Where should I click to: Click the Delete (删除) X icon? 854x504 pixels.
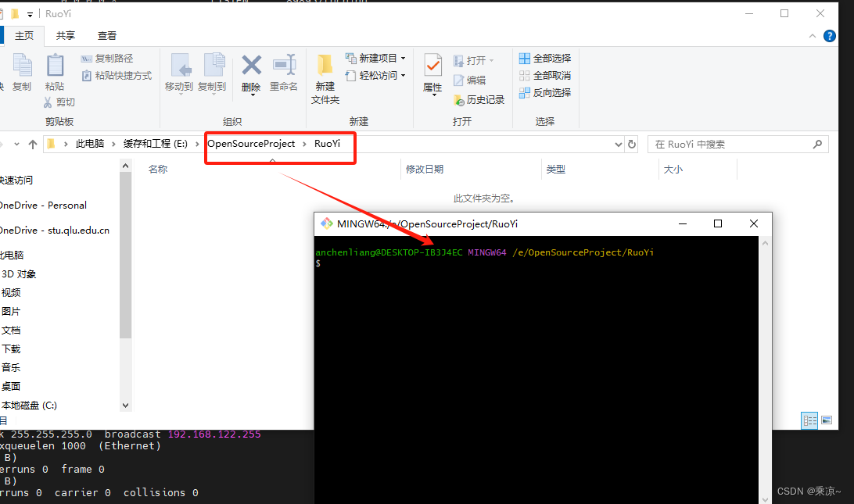click(x=251, y=66)
